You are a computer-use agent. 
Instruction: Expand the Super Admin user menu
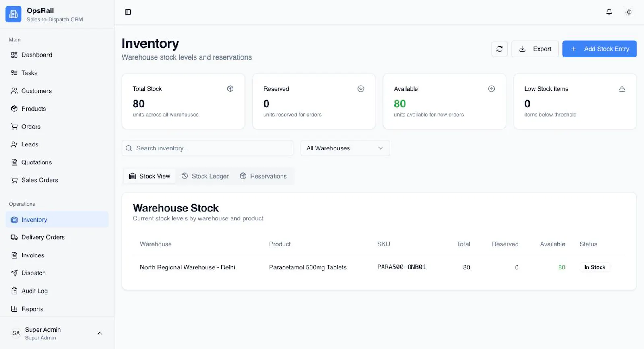pyautogui.click(x=57, y=333)
